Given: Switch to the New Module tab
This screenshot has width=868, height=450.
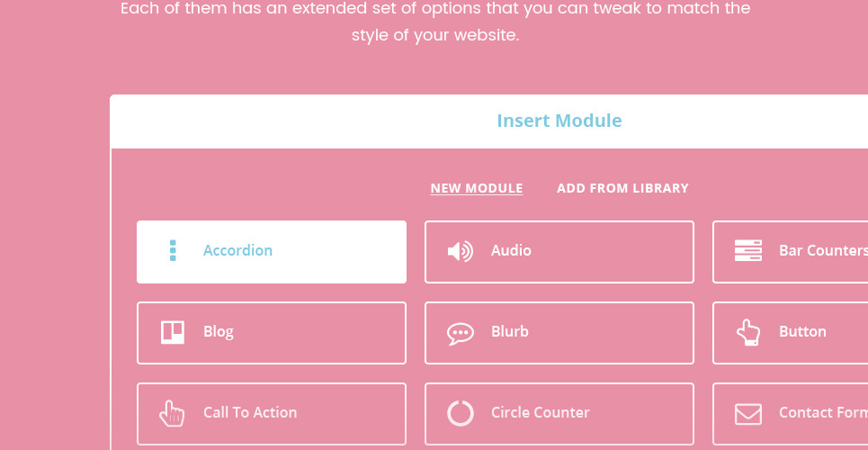Looking at the screenshot, I should point(476,188).
